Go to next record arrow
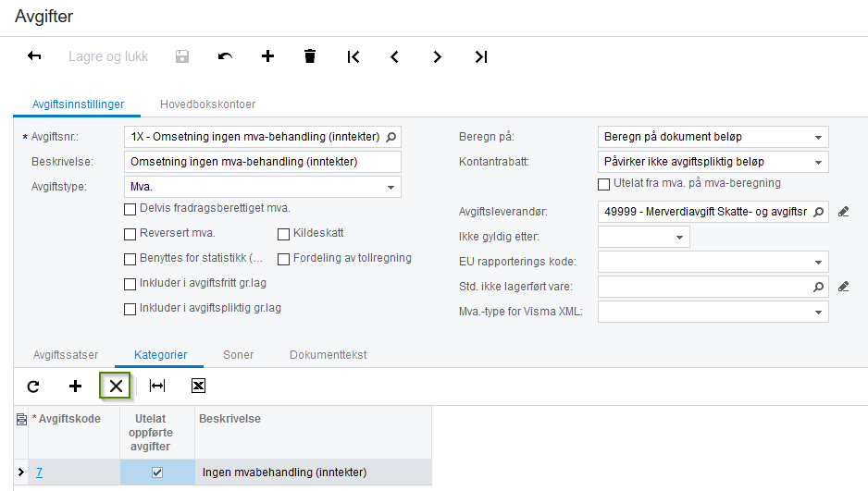 coord(438,56)
